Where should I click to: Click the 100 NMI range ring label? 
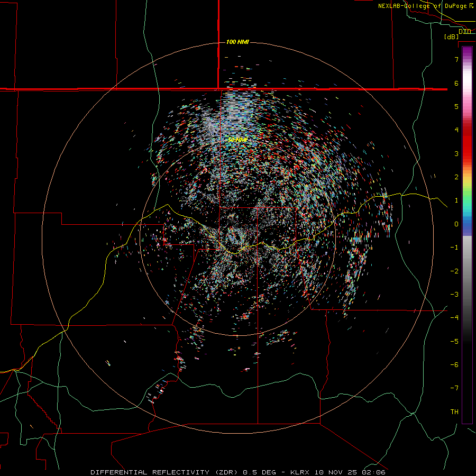pos(237,42)
